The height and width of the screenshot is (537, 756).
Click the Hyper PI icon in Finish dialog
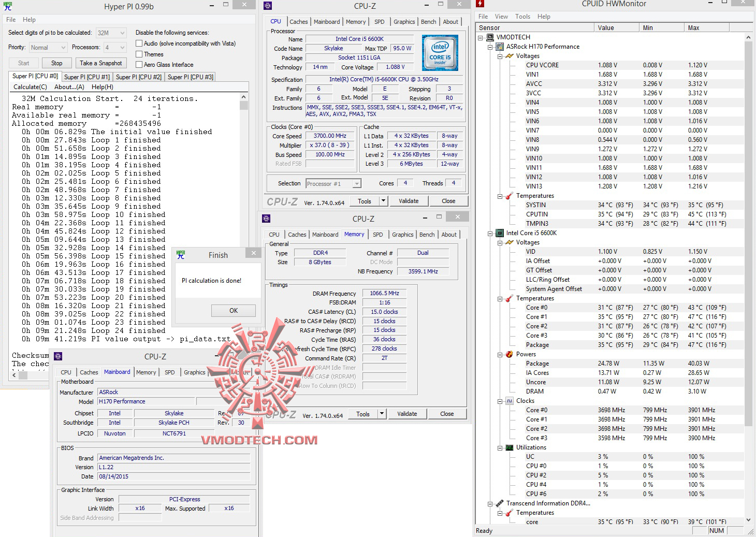(181, 255)
